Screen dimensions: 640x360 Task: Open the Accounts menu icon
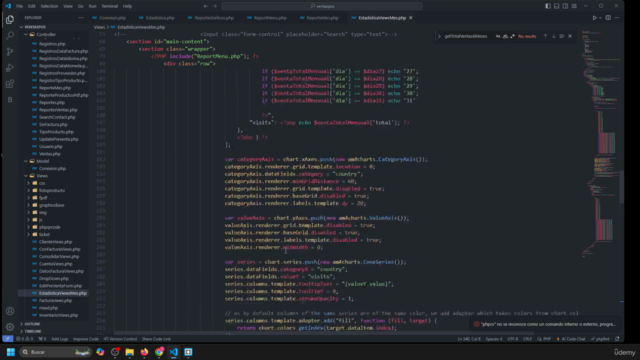[x=10, y=311]
